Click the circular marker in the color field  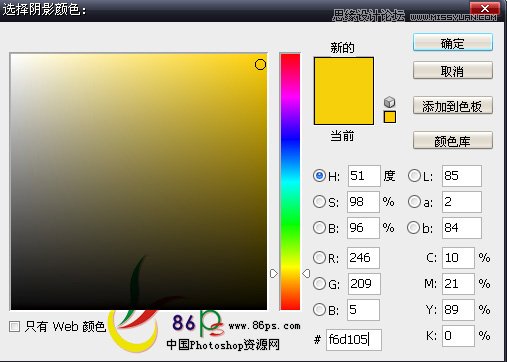pos(260,64)
